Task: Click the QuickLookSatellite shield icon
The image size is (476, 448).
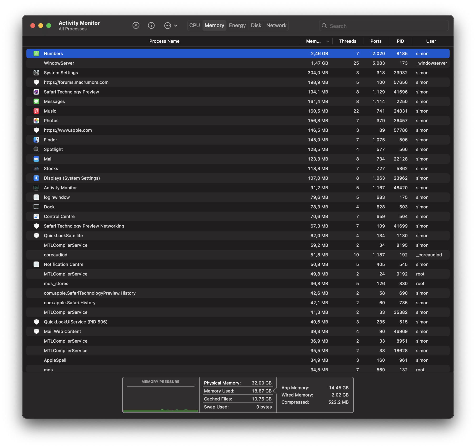Action: point(36,236)
